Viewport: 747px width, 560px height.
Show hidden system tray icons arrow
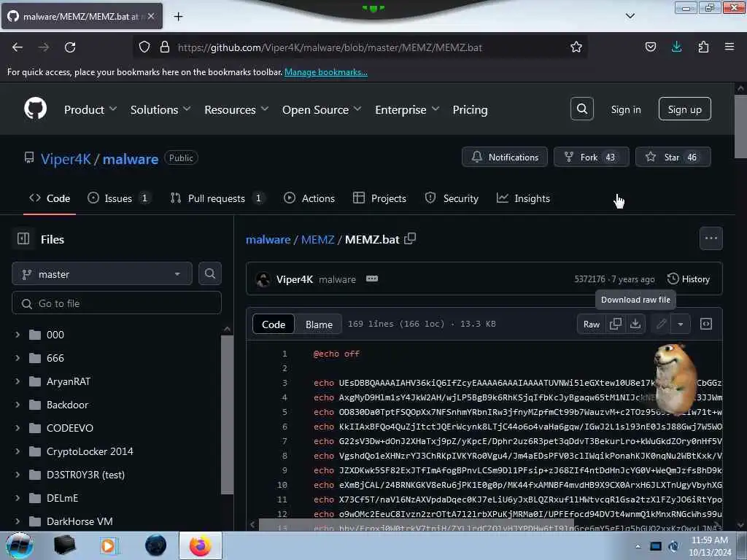click(638, 546)
